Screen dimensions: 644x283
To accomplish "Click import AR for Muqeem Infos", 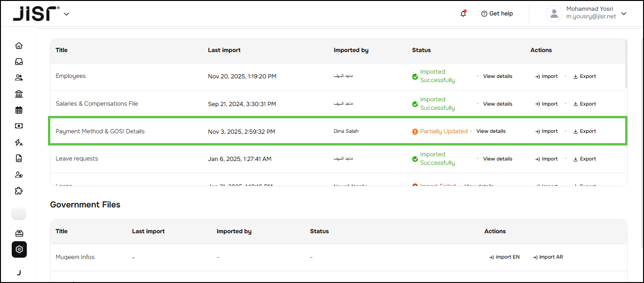I will point(548,257).
